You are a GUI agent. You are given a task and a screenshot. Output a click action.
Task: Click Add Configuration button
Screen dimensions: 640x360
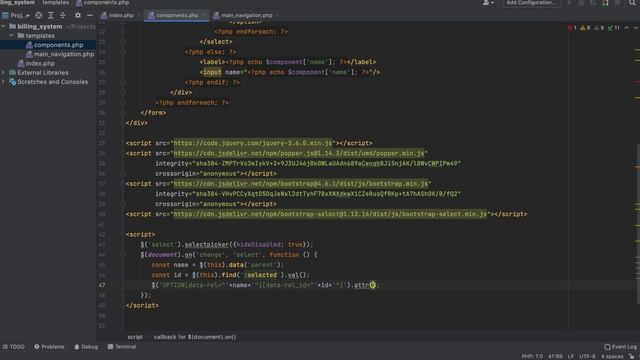point(531,3)
